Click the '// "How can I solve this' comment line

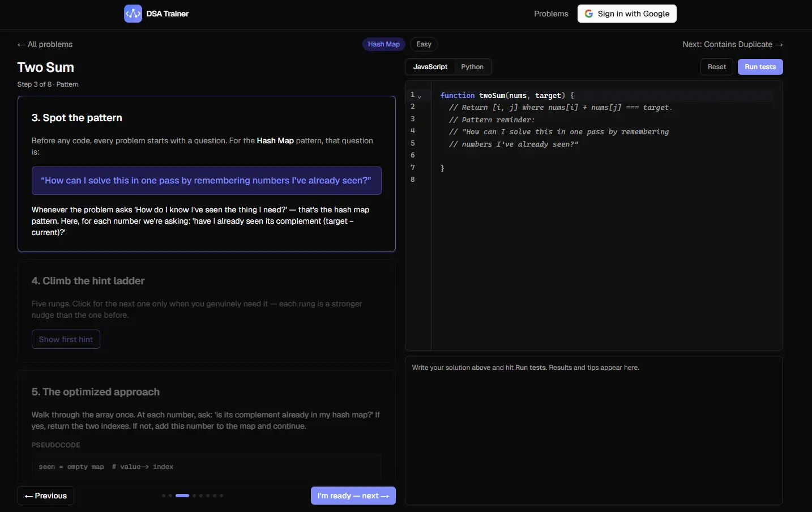[x=559, y=132]
